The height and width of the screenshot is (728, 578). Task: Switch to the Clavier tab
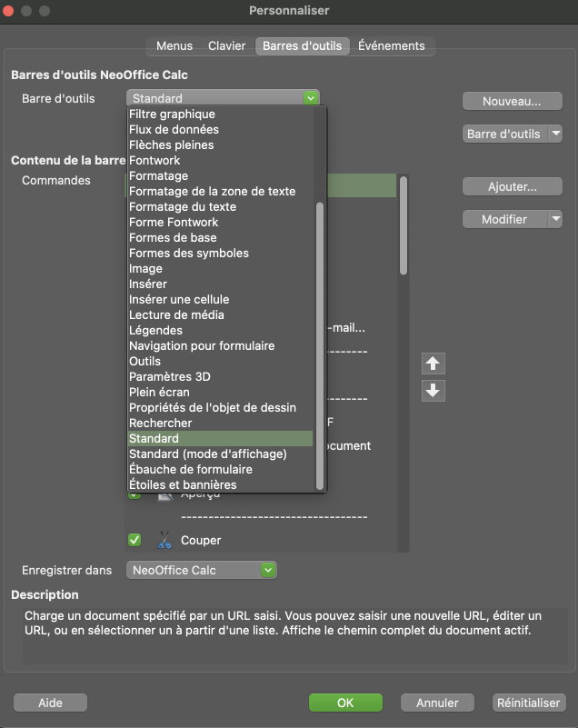(x=226, y=45)
